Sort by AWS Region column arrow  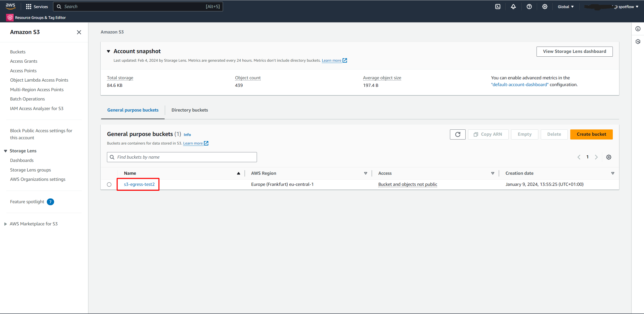pyautogui.click(x=365, y=173)
